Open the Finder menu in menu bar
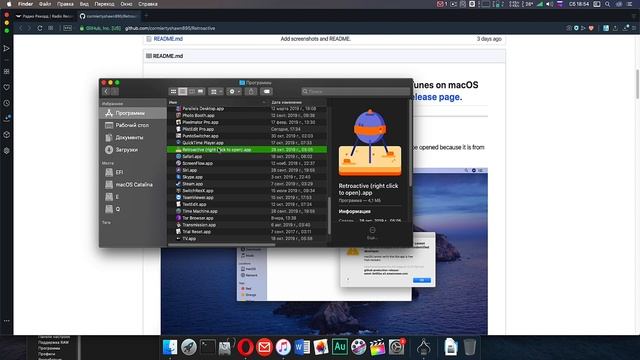This screenshot has width=640, height=360. coord(25,4)
